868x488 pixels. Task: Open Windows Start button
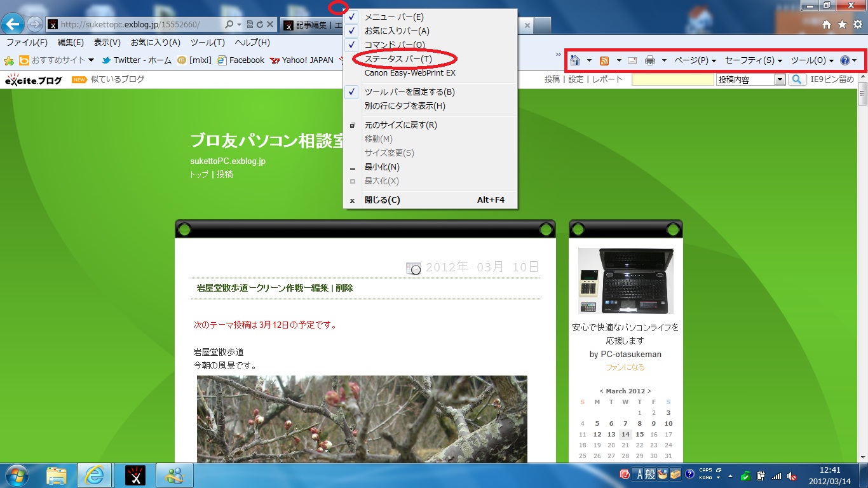point(17,475)
